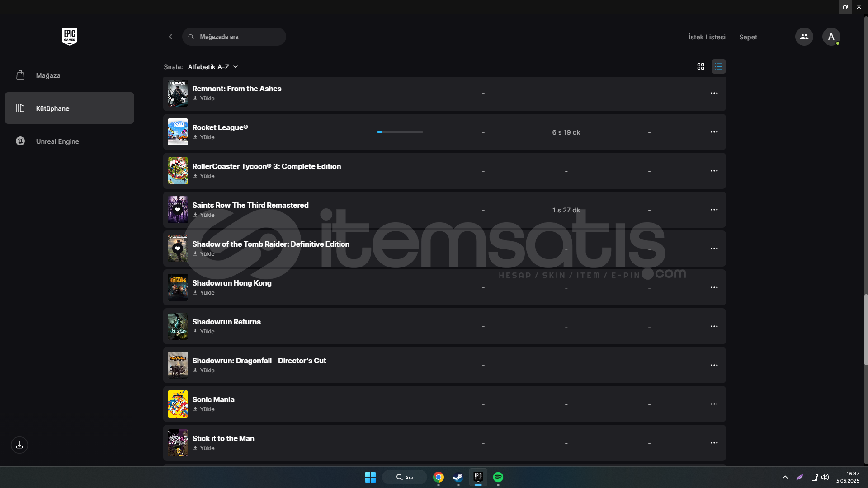The height and width of the screenshot is (488, 868).
Task: Select the Shadowrun Returns title
Action: coord(226,322)
